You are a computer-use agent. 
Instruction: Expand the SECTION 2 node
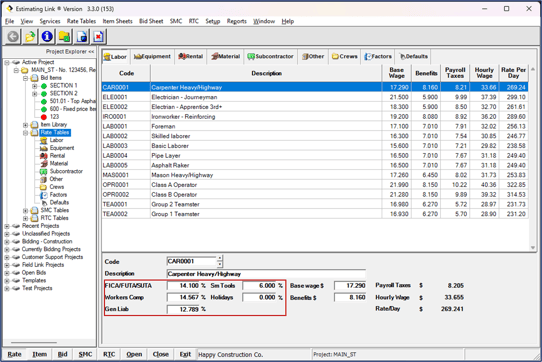(x=35, y=94)
